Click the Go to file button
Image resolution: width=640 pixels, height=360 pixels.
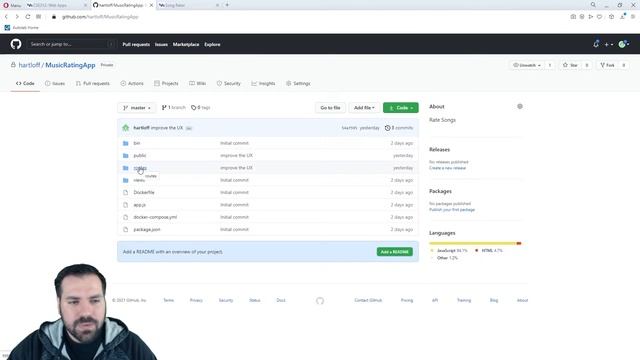click(x=330, y=108)
